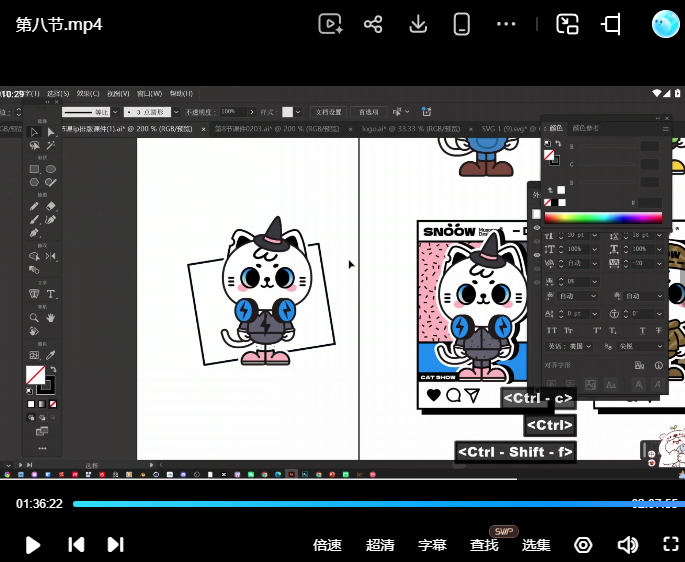Choose the Lasso tool
685x562 pixels.
34,146
